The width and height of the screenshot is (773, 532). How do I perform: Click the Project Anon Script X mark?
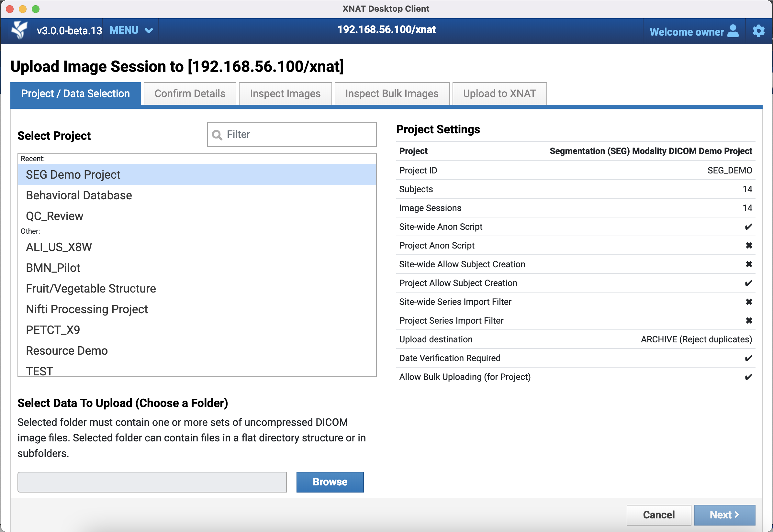(749, 245)
